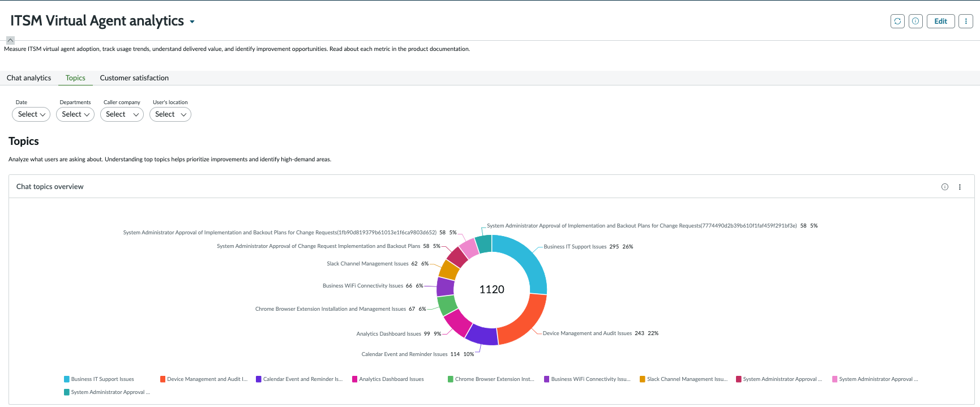
Task: Click the indigo Calendar Event donut segment
Action: coord(482,335)
